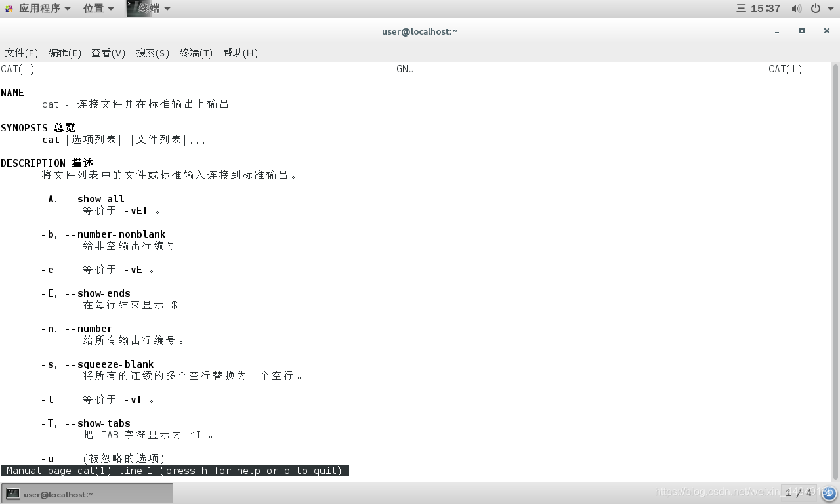Click the -u option line

point(103,459)
